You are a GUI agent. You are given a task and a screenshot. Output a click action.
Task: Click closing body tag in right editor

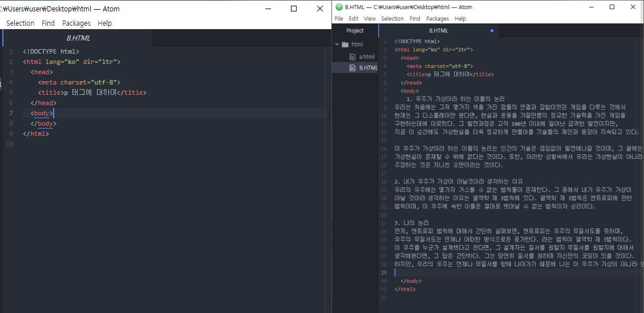pyautogui.click(x=411, y=281)
